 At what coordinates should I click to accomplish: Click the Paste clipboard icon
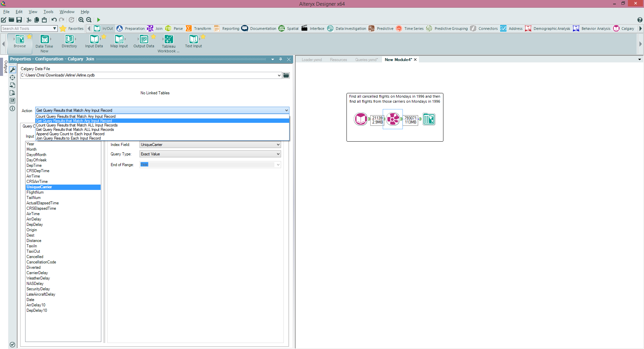coord(44,20)
